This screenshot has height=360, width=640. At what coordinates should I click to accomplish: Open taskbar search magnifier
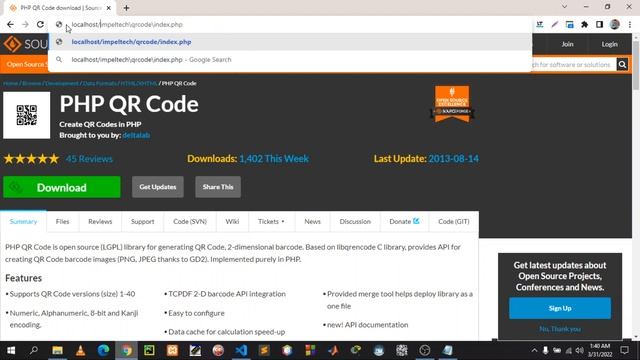click(34, 350)
